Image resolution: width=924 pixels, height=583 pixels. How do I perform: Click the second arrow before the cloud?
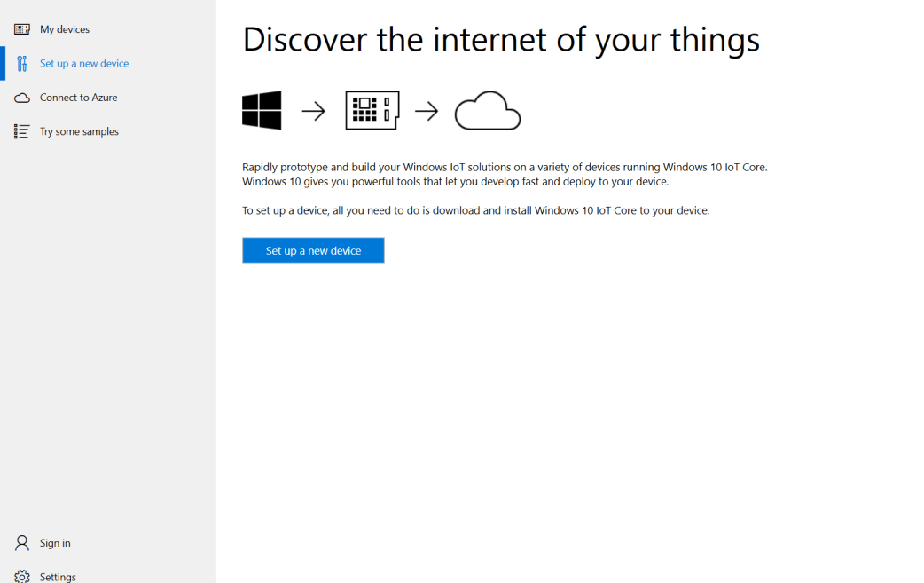click(427, 109)
